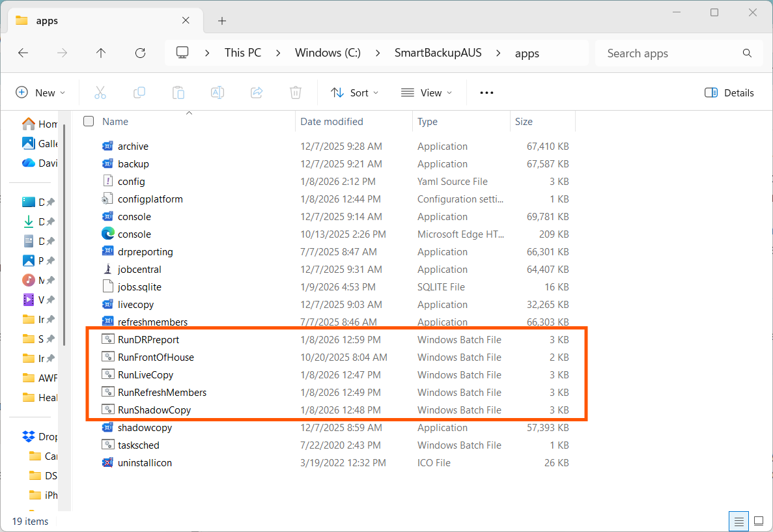
Task: Click the Search apps input field
Action: (x=671, y=53)
